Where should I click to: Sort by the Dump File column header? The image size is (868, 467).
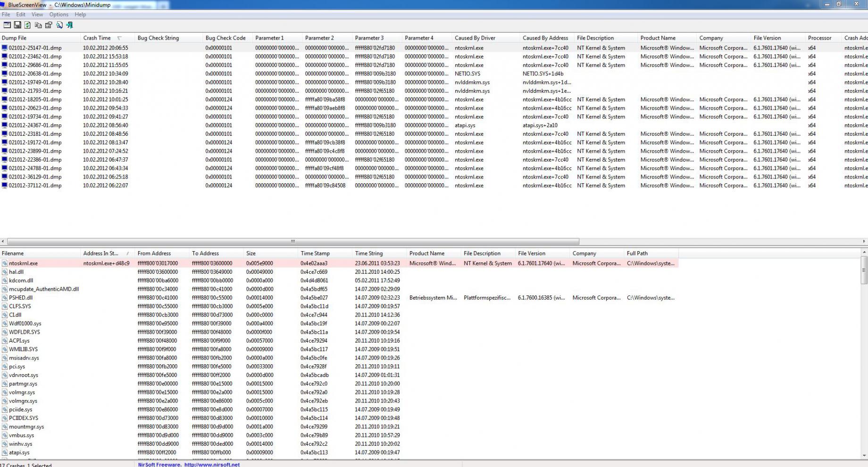click(41, 38)
